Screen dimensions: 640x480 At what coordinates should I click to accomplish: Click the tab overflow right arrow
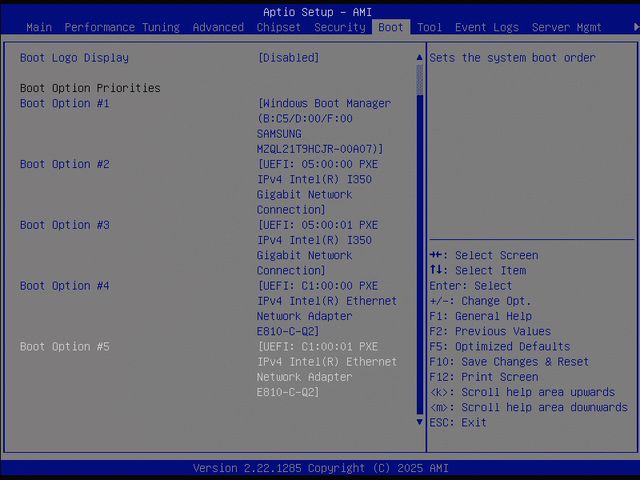pos(636,27)
